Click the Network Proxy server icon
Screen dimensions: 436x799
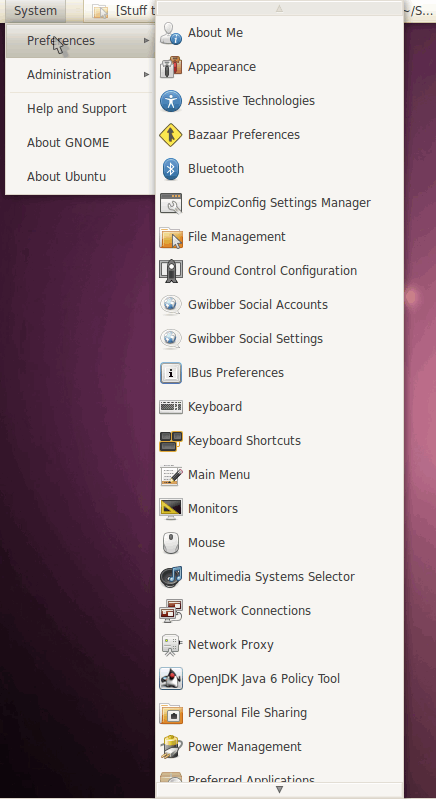171,645
